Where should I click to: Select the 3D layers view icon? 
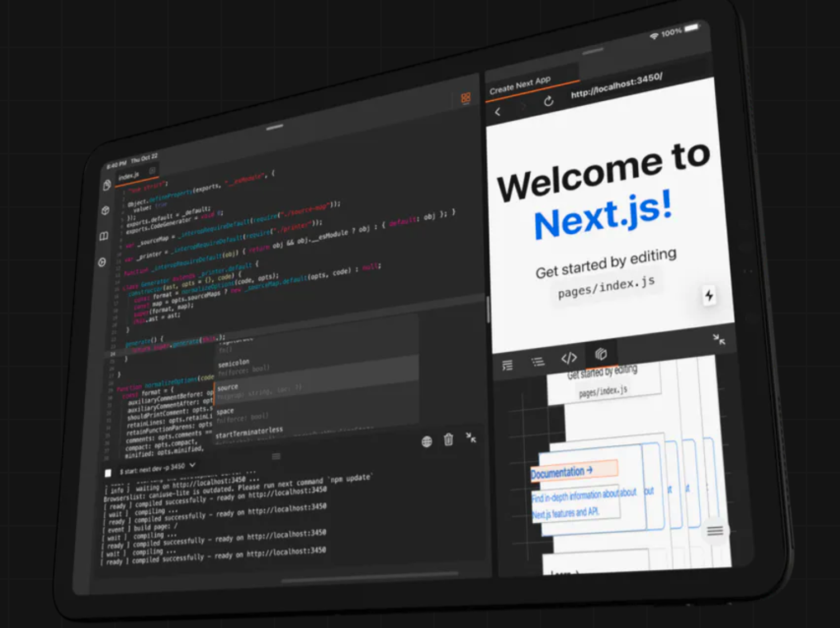point(601,353)
